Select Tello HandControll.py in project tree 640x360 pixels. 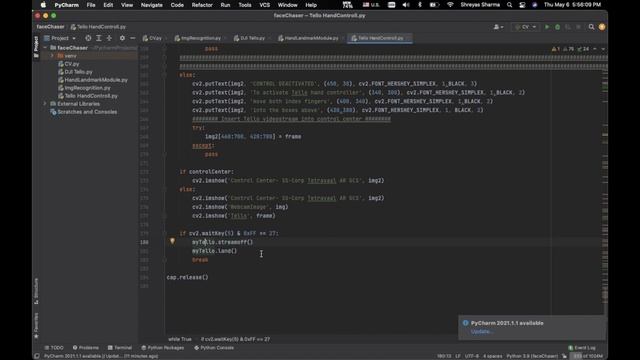88,96
